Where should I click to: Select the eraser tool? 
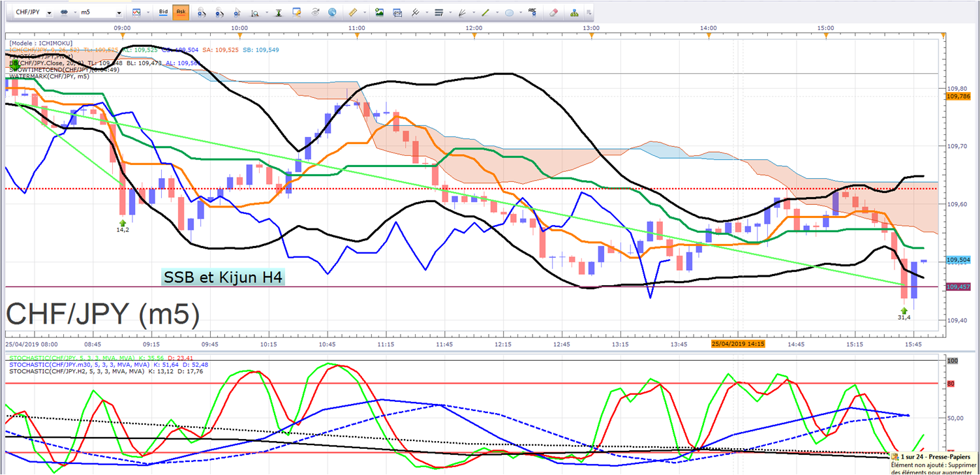(x=554, y=12)
